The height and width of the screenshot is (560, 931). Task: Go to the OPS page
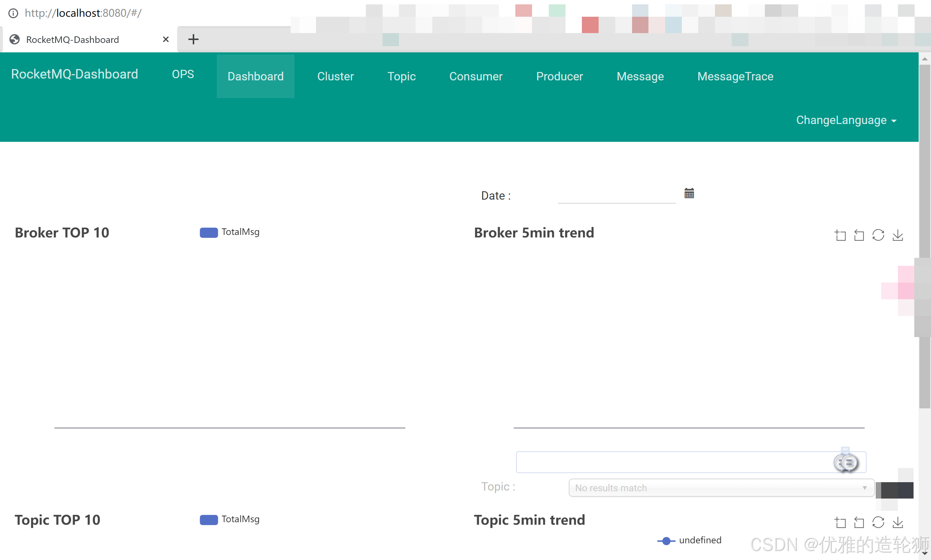pos(183,74)
